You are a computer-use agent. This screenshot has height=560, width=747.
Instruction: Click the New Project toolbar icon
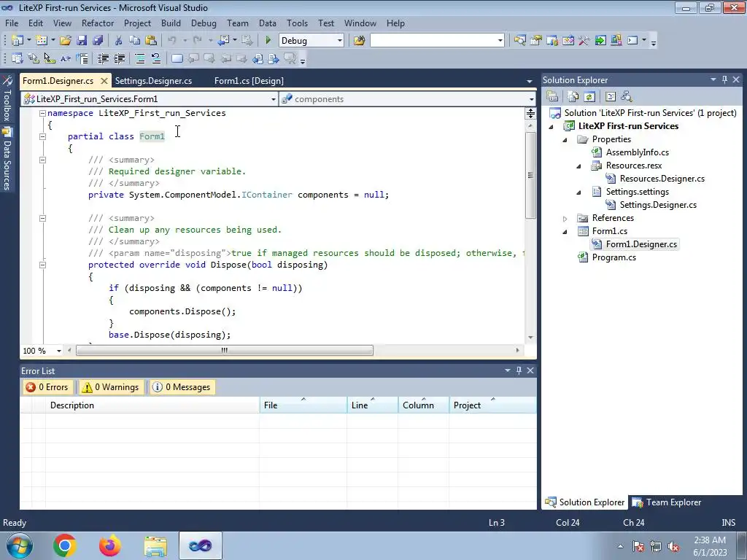18,41
